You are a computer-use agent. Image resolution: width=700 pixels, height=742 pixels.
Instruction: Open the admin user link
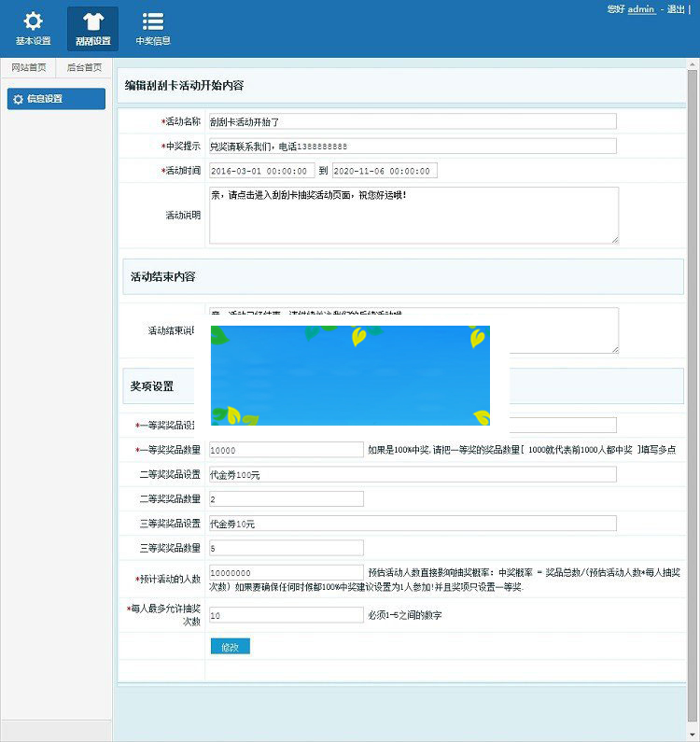[641, 8]
